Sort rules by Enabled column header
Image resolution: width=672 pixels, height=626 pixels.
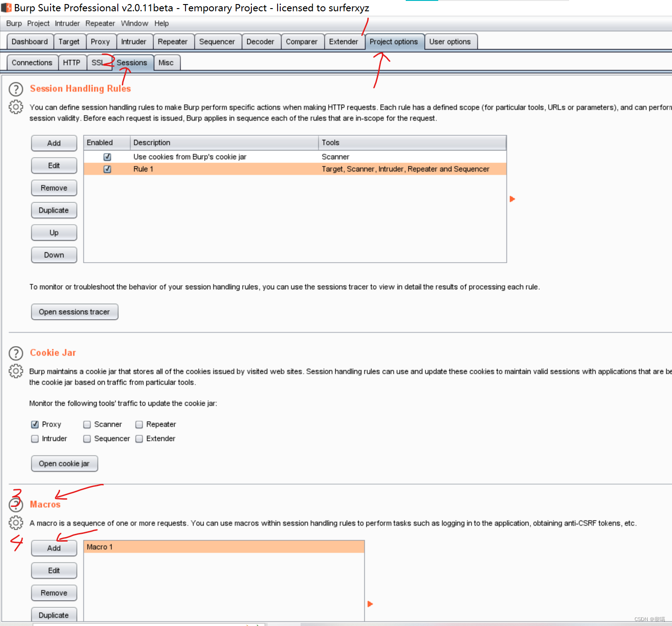point(107,143)
